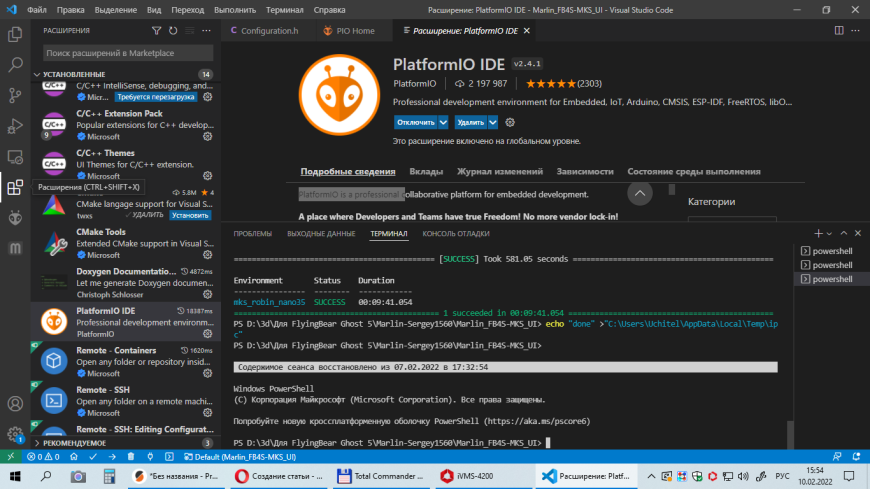Open the Зависимости tab
870x489 pixels.
tap(585, 172)
